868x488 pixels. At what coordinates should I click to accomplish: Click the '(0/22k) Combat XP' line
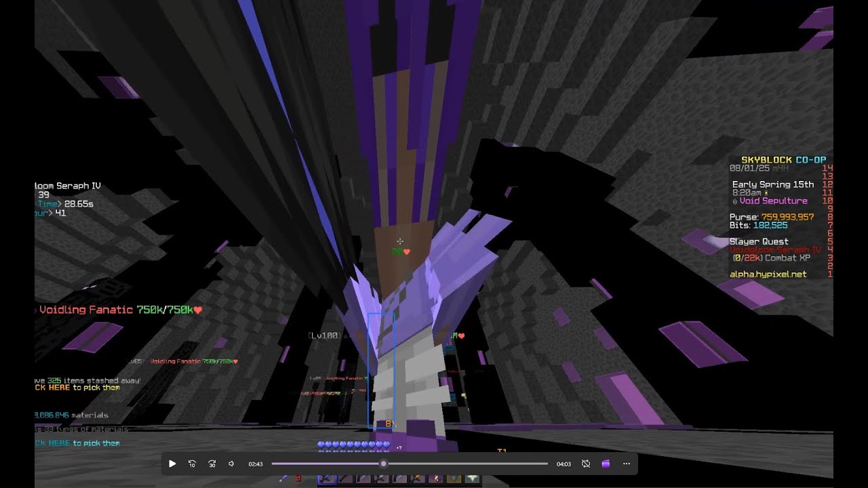click(771, 258)
